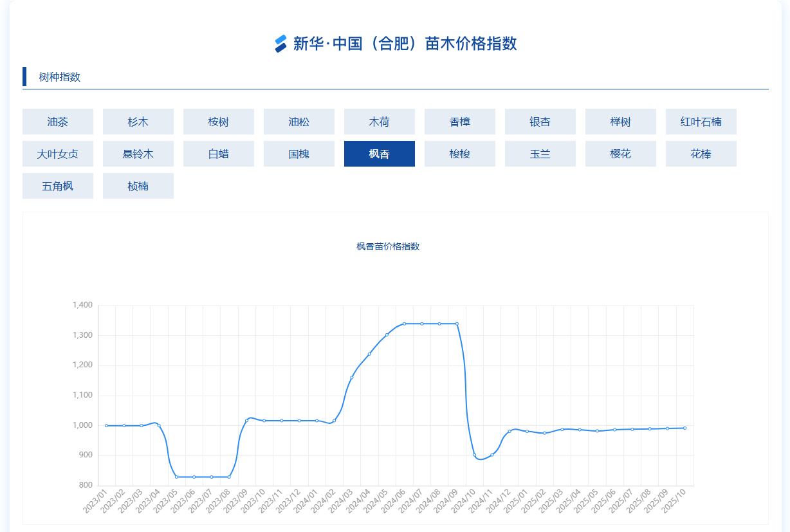The width and height of the screenshot is (790, 532).
Task: Click the 2024/06 peak data point
Action: coord(405,324)
